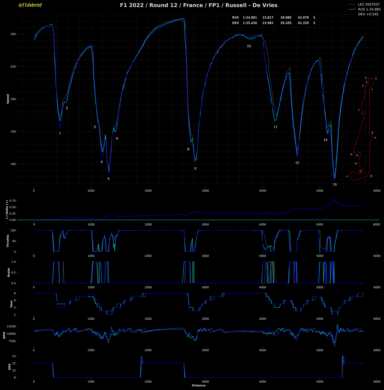Image resolution: width=384 pixels, height=390 pixels.
Task: Click the DEV row in sector times table
Action: [x=273, y=23]
